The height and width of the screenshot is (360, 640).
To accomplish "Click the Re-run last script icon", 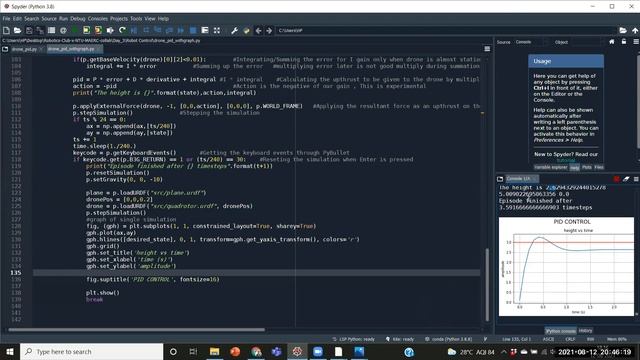I will tap(122, 30).
